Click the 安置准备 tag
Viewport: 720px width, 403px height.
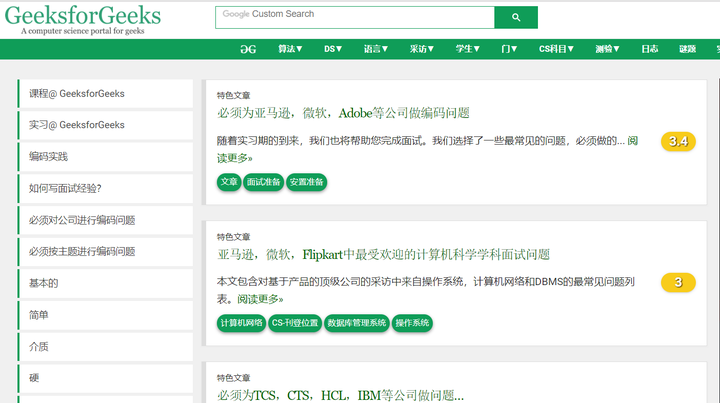pos(306,182)
